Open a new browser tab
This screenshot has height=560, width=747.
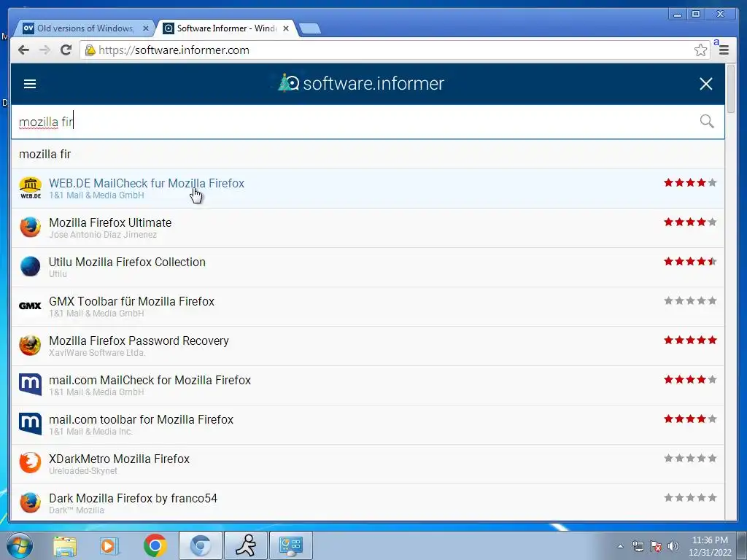point(310,29)
